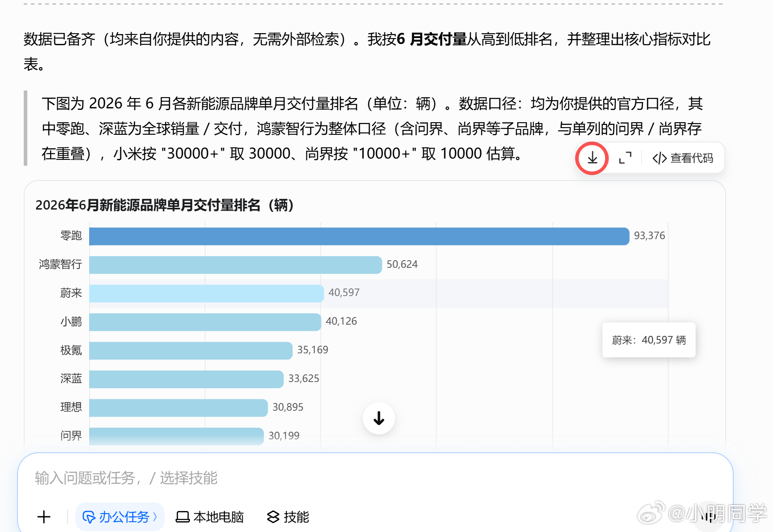Select the 极氪 bar in the chart
This screenshot has height=532, width=774.
tap(191, 351)
